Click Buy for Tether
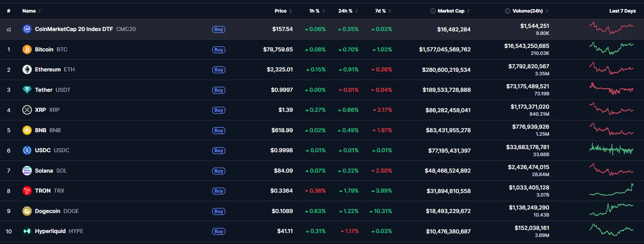Image resolution: width=644 pixels, height=244 pixels. (x=219, y=90)
